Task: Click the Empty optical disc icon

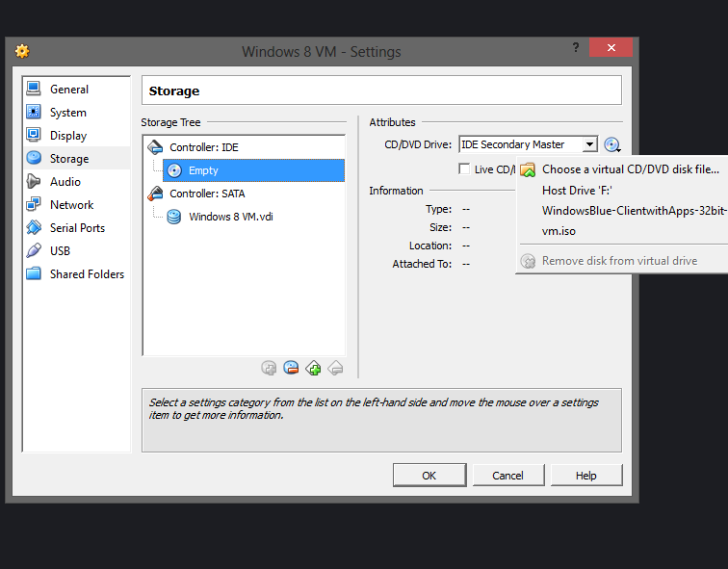Action: 174,170
